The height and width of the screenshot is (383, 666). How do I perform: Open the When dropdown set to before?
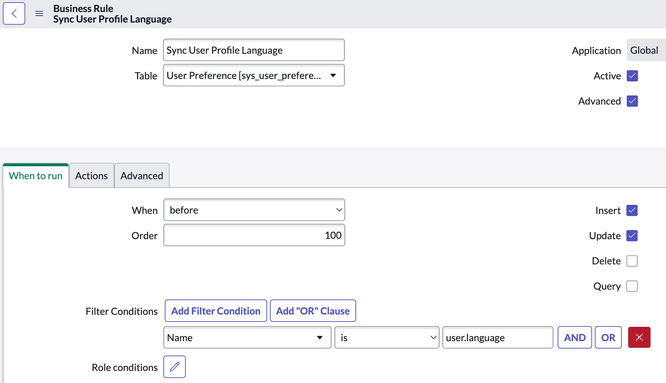[254, 210]
